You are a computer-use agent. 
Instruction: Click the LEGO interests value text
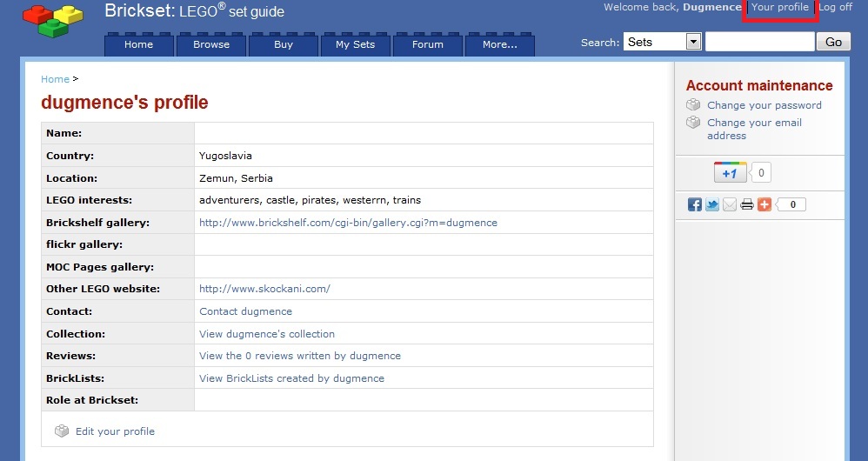coord(310,200)
